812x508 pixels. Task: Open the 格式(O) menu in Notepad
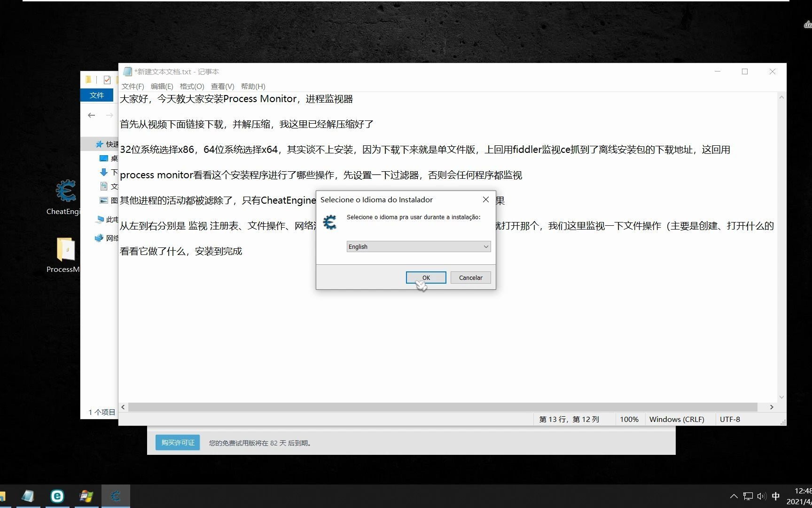tap(192, 86)
